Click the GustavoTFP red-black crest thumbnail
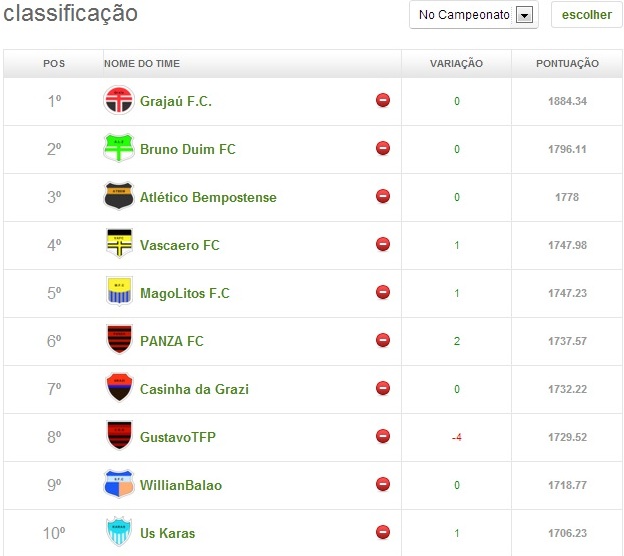The width and height of the screenshot is (624, 556). [118, 437]
